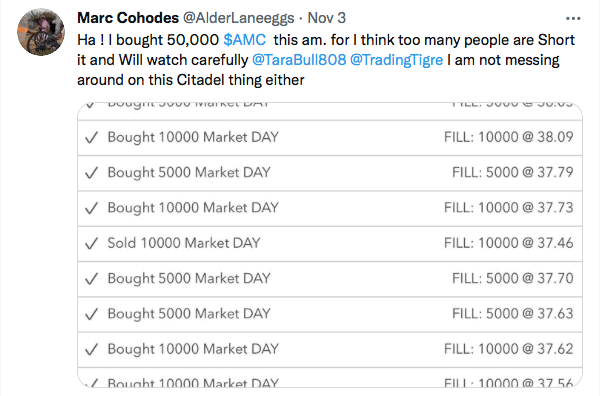Click checkmark beside Bought 10000 at 37.62
Screen dimensions: 611x396
(91, 349)
